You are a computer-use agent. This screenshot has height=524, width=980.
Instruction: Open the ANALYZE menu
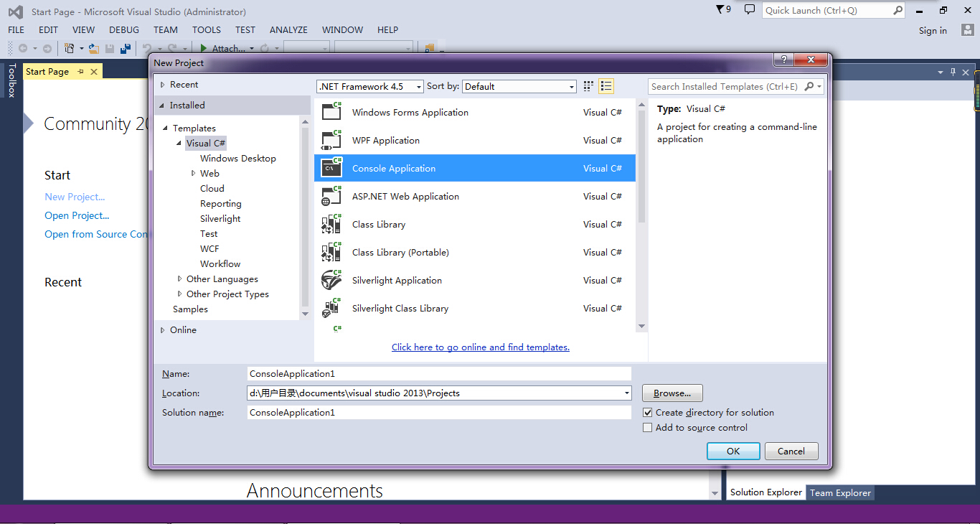pyautogui.click(x=288, y=30)
